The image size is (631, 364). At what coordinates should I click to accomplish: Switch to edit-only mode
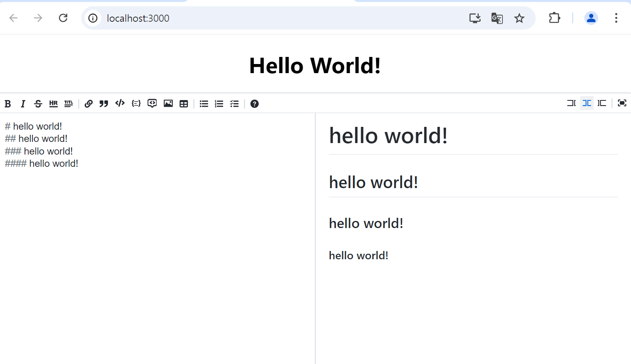coord(571,103)
